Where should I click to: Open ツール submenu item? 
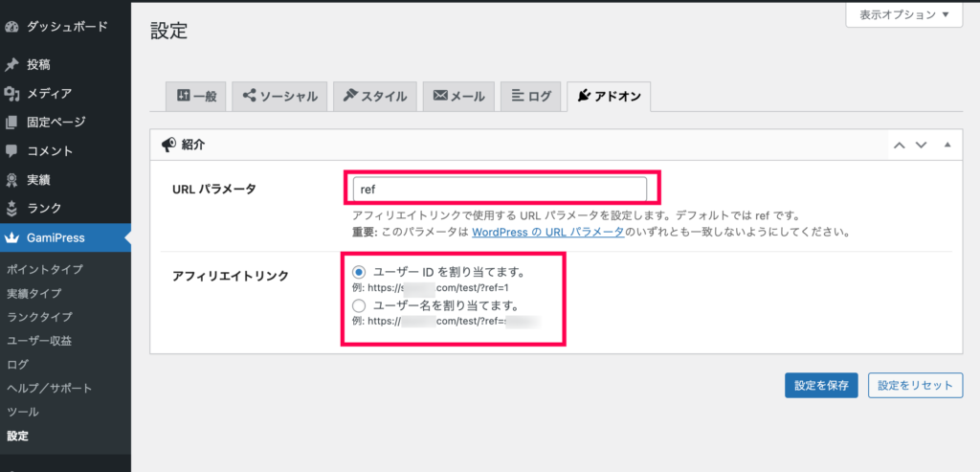click(23, 412)
